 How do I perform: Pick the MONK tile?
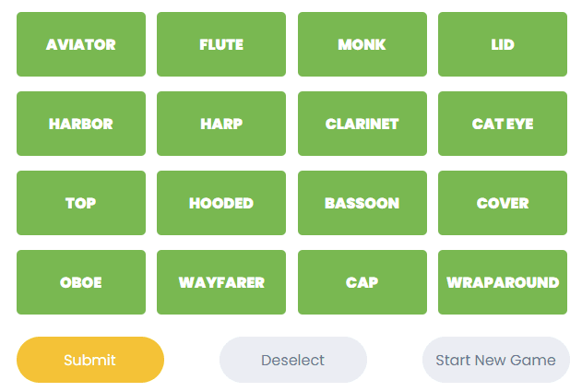(x=362, y=44)
